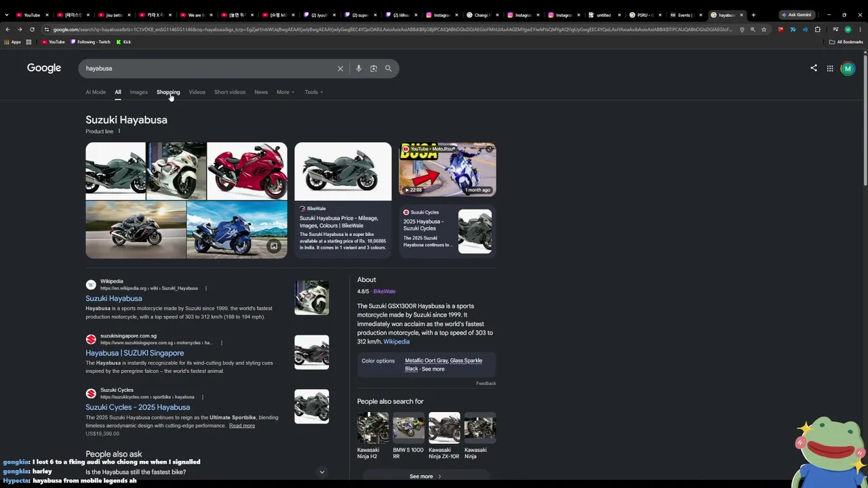The width and height of the screenshot is (868, 488).
Task: Switch to the Images tab
Action: point(138,92)
